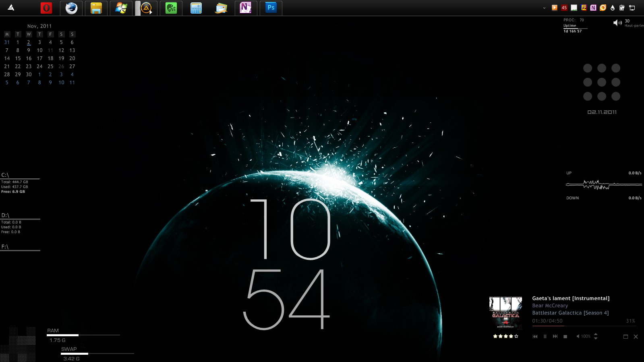
Task: Stop playback in the music player
Action: pos(565,337)
